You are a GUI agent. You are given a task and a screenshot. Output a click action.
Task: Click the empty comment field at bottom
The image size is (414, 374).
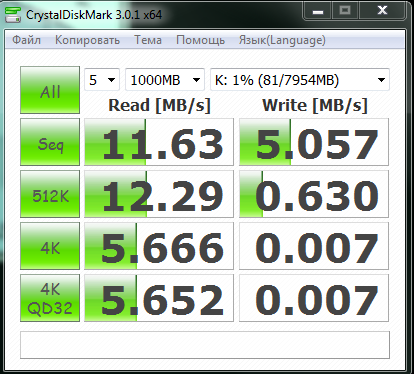click(205, 345)
